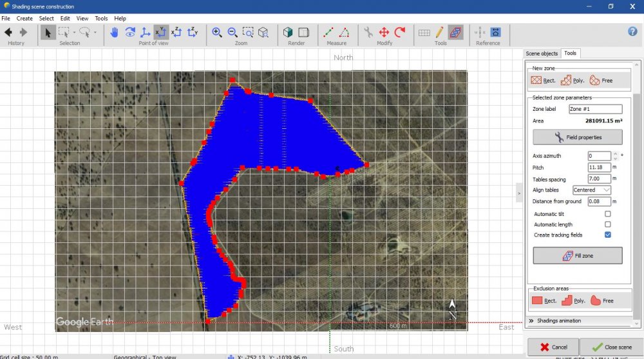
Task: Switch to the Scene objects tab
Action: tap(542, 53)
